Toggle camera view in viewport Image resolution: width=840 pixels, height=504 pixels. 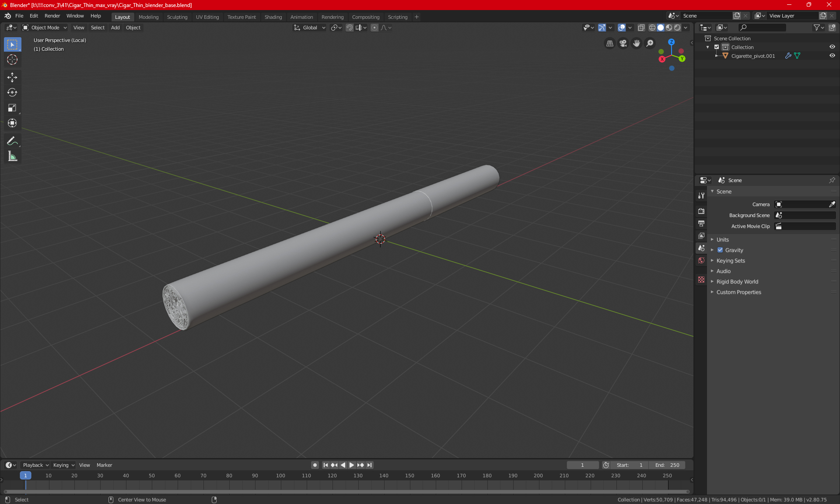623,43
